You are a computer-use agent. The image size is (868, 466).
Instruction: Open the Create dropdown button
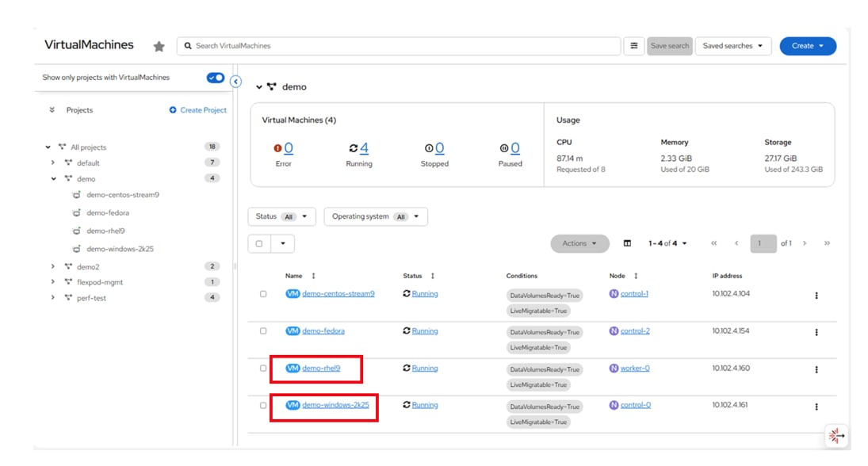point(808,46)
